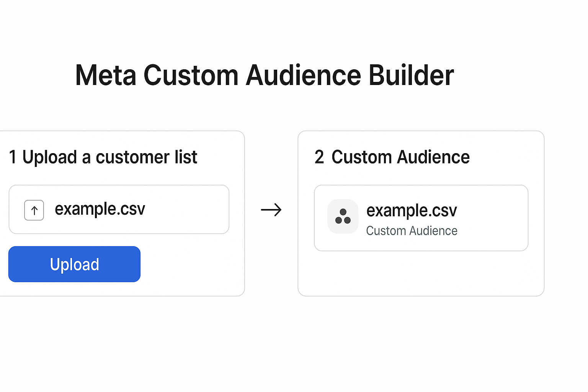Open the example.csv title in the audience card
The width and height of the screenshot is (588, 392).
[412, 210]
